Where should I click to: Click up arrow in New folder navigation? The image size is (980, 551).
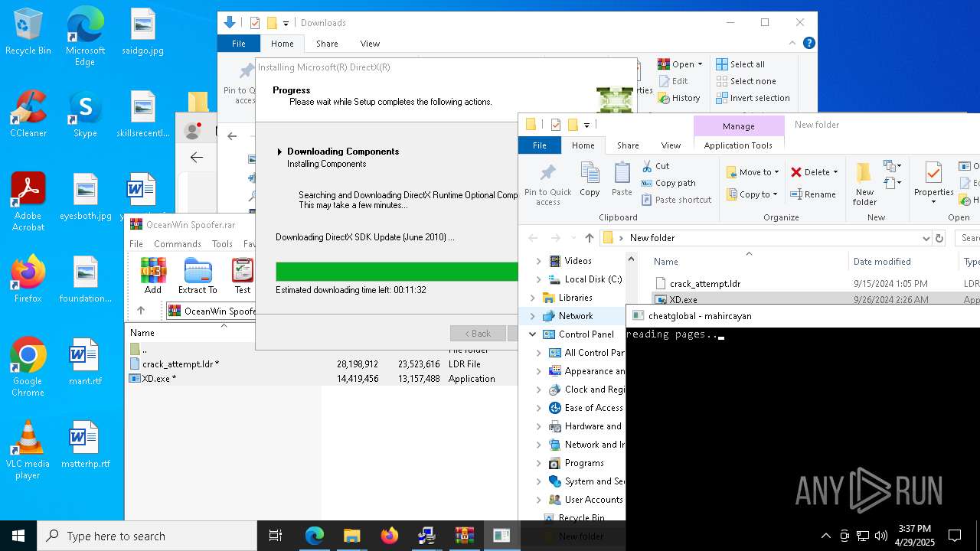[x=590, y=238]
